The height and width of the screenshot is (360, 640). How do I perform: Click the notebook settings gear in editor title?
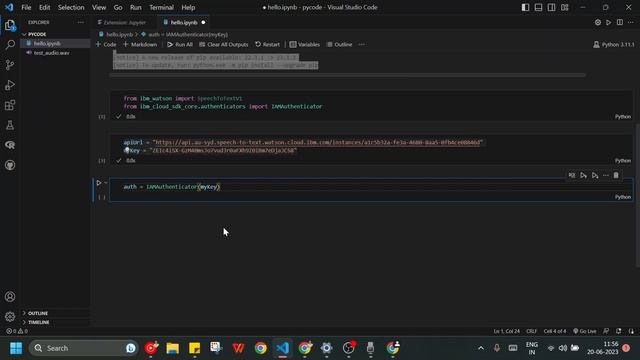pyautogui.click(x=598, y=22)
